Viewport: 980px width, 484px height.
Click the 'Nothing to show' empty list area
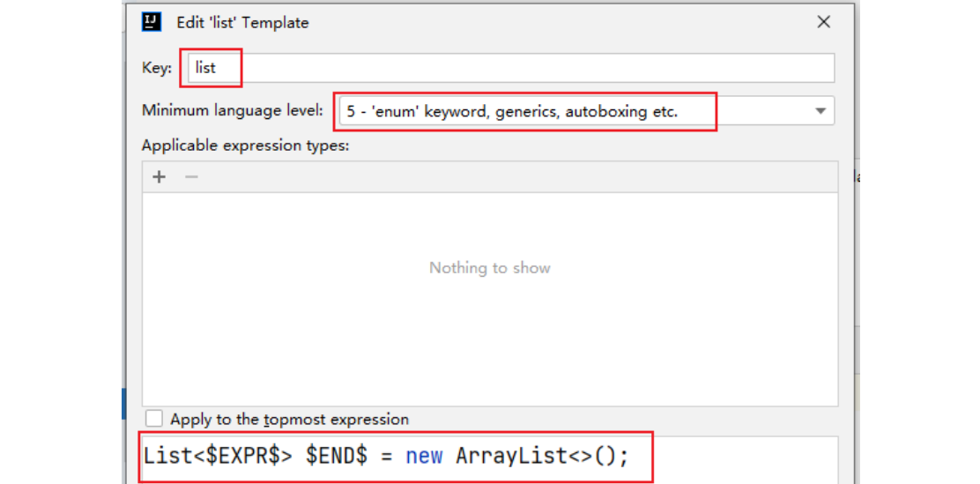click(x=489, y=268)
